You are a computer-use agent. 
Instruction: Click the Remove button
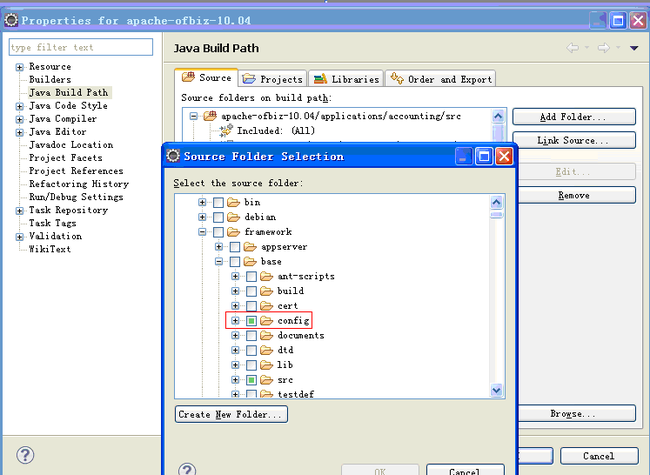576,195
